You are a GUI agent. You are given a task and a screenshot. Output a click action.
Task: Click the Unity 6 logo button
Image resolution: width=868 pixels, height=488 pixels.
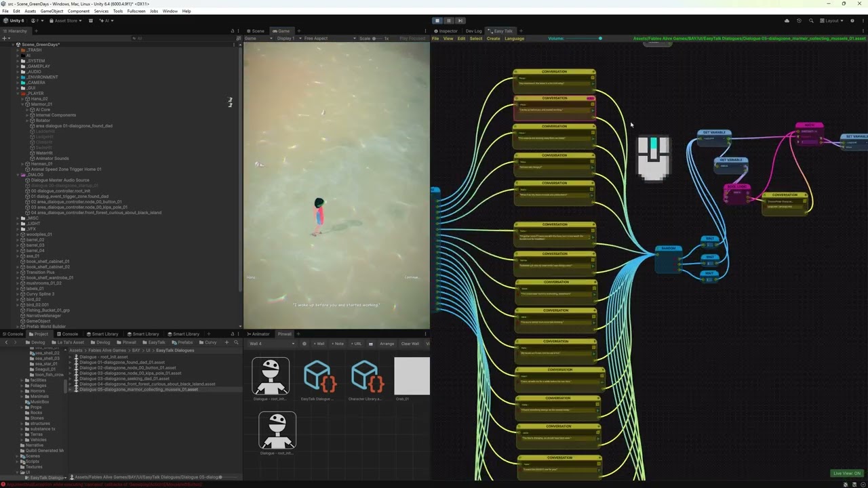[x=14, y=21]
